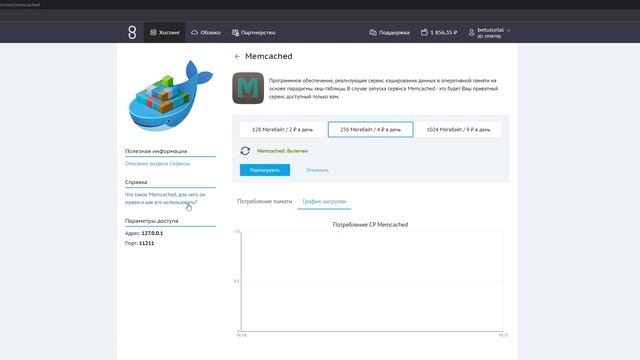Click the Отключить link
This screenshot has width=640, height=360.
[x=317, y=170]
